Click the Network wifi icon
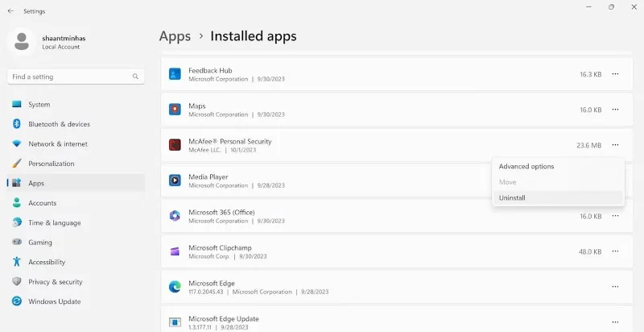This screenshot has height=332, width=644. 16,143
